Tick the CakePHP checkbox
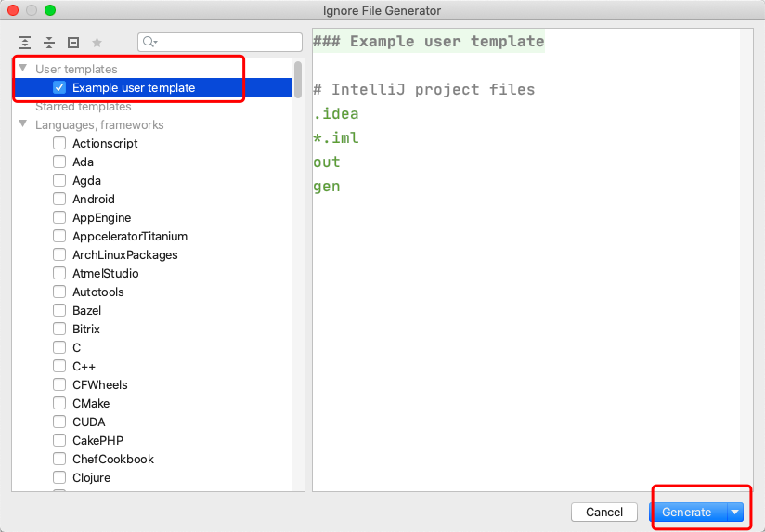The image size is (765, 532). [59, 440]
